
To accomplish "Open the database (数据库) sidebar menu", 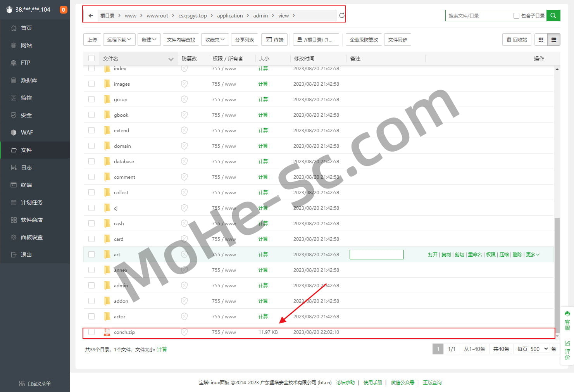I will coord(29,80).
